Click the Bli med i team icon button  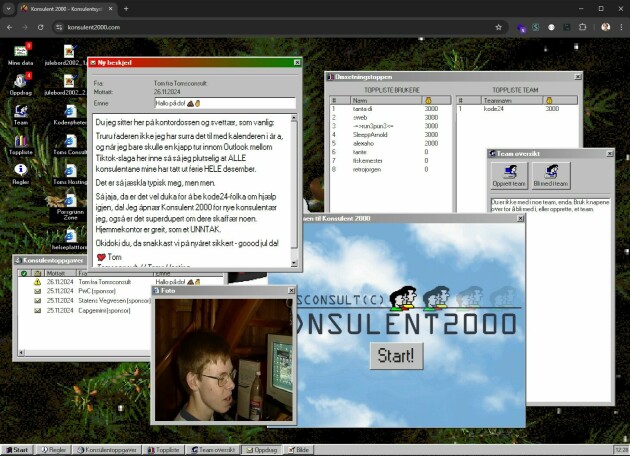click(551, 176)
